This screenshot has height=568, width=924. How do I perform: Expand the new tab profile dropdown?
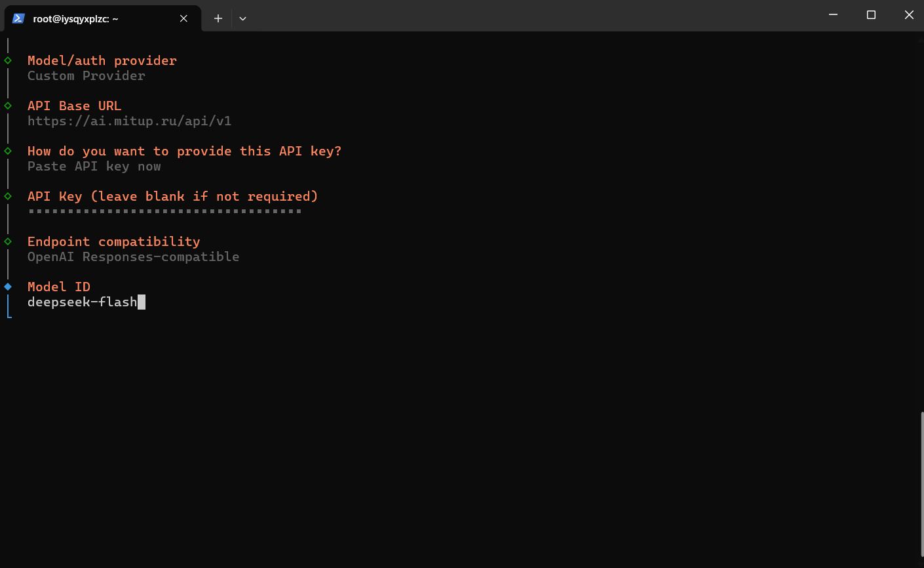pyautogui.click(x=242, y=18)
